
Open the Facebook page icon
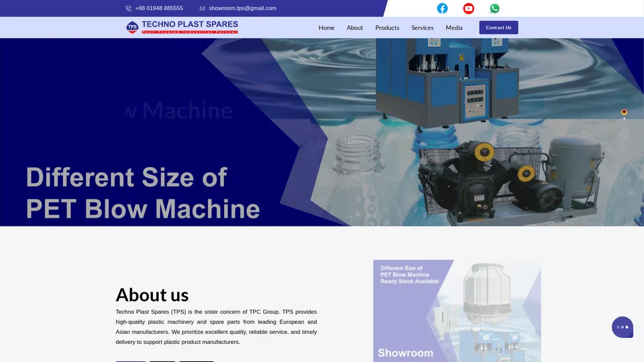[x=442, y=8]
